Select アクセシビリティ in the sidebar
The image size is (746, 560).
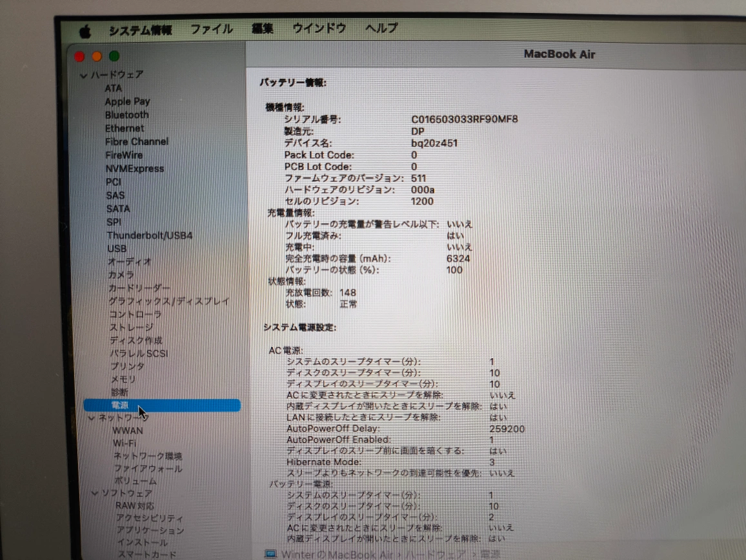click(150, 518)
